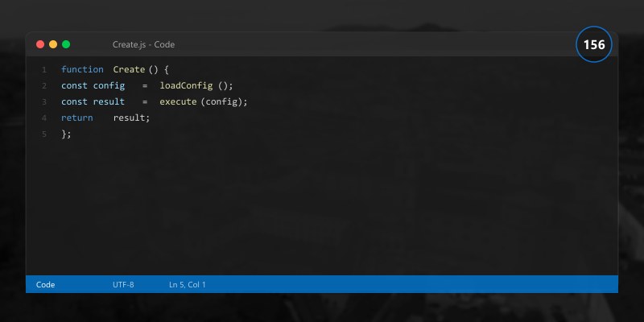The image size is (644, 322).
Task: Click the circular 156 badge
Action: pos(594,44)
